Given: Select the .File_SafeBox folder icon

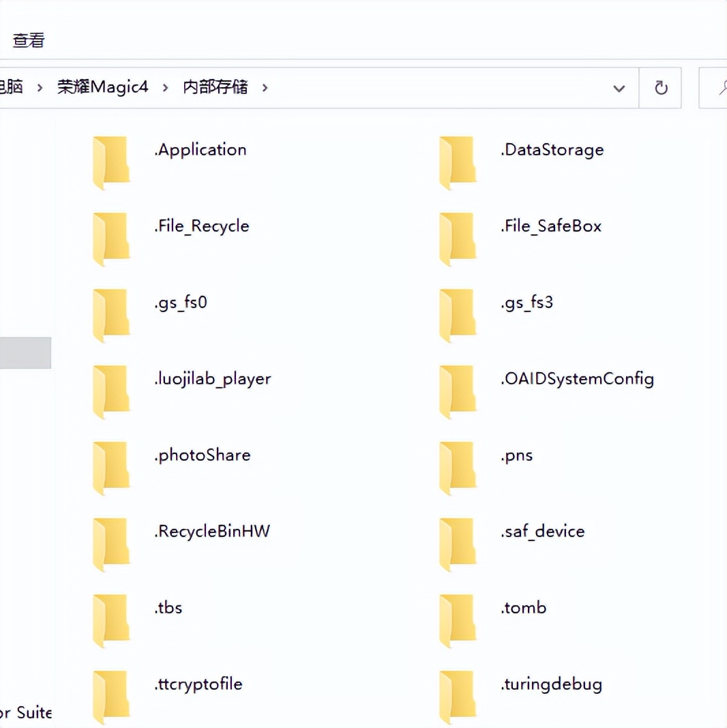Looking at the screenshot, I should 458,239.
